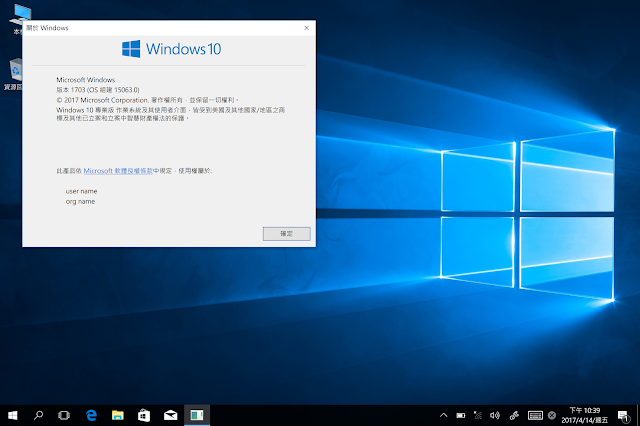
Task: Open Action Center notifications icon
Action: pyautogui.click(x=624, y=416)
